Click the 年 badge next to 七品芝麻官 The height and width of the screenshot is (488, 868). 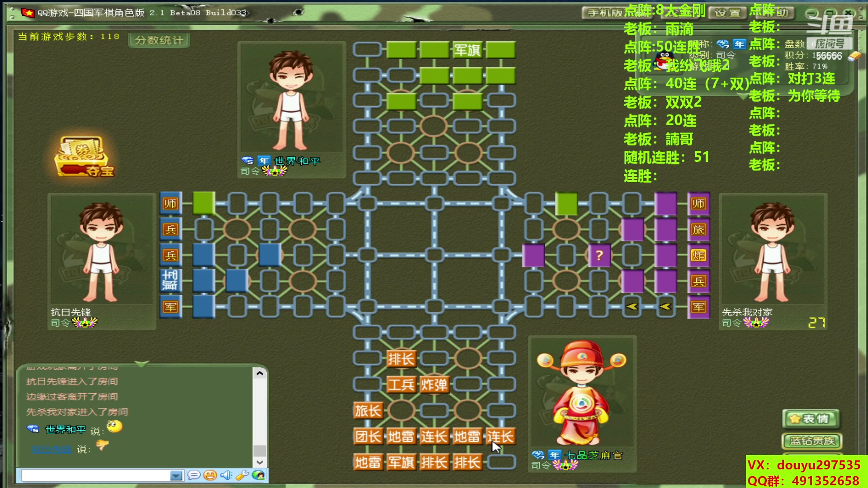555,455
